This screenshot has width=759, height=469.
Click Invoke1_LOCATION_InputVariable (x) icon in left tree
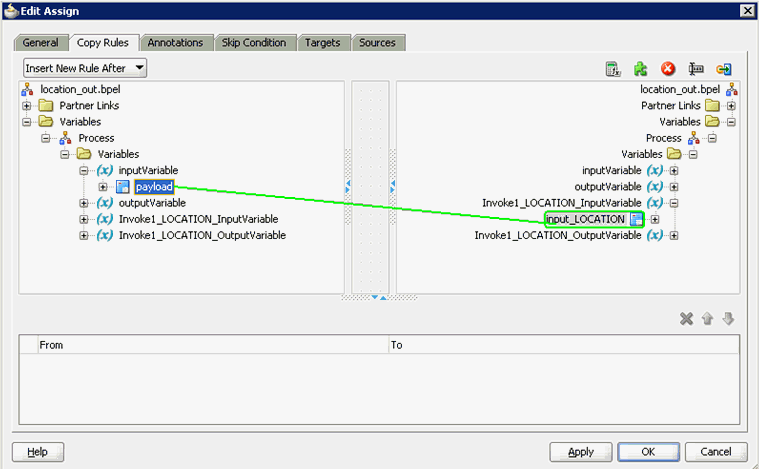[105, 219]
